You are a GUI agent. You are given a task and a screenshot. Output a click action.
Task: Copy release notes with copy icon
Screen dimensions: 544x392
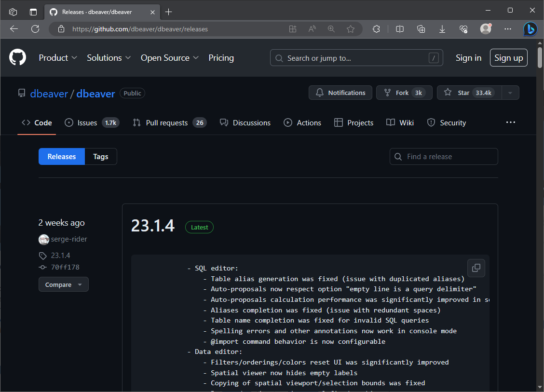pos(476,268)
